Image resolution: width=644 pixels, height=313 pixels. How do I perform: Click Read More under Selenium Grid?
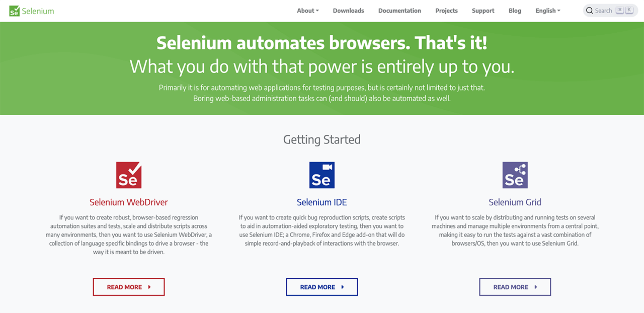(515, 287)
